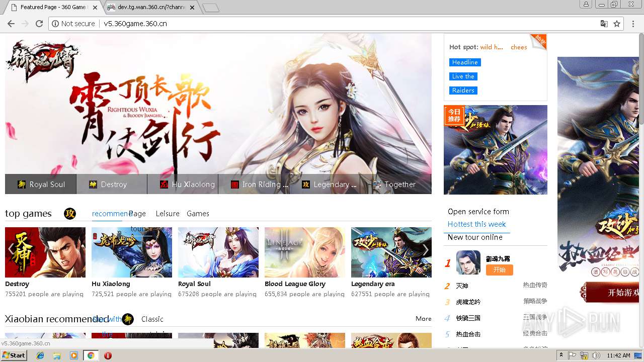The height and width of the screenshot is (362, 644).
Task: Bookmark this page with the star icon
Action: pyautogui.click(x=617, y=24)
